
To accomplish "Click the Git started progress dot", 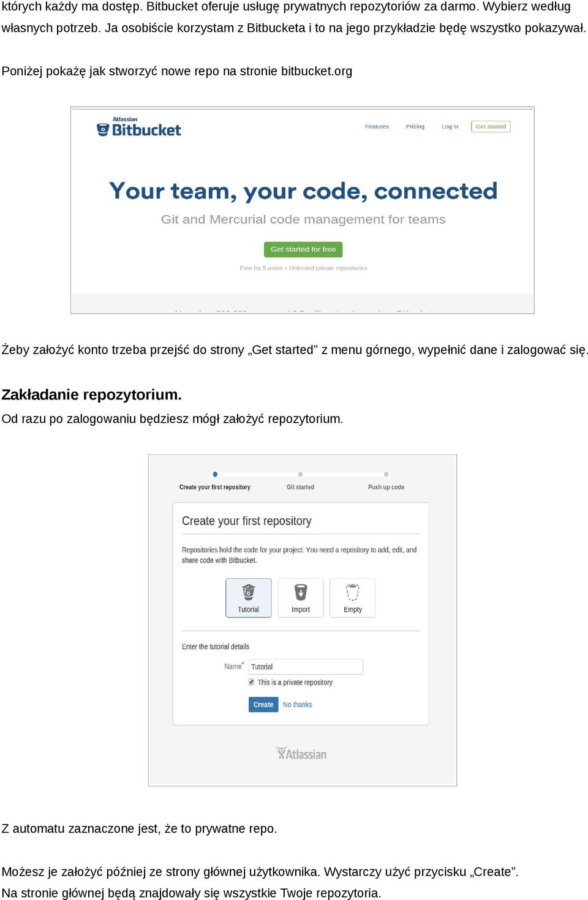I will (300, 474).
